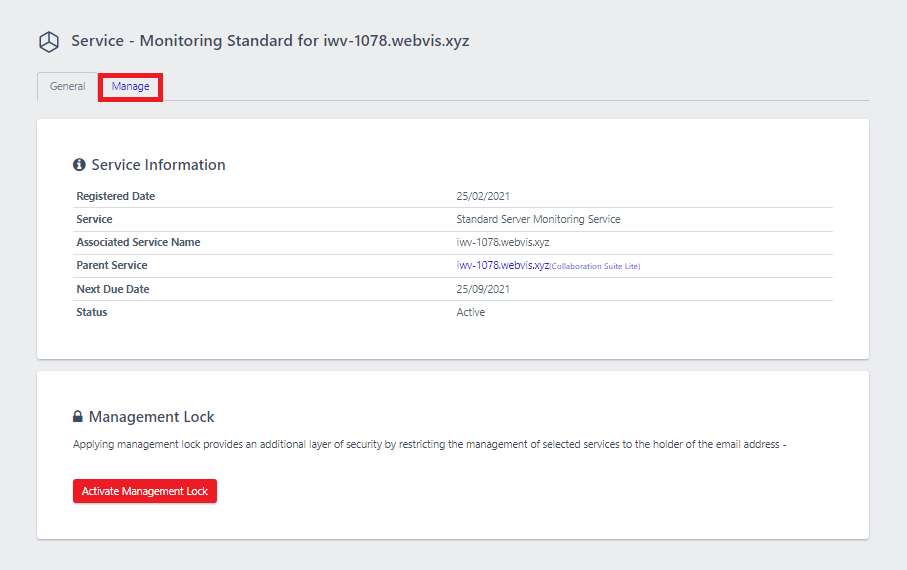This screenshot has height=570, width=907.
Task: Click the Activate Management Lock button
Action: [x=145, y=491]
